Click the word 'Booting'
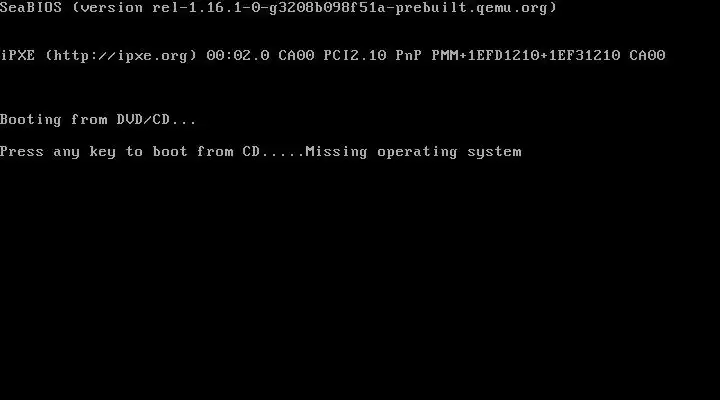Viewport: 720px width, 400px height. tap(31, 120)
